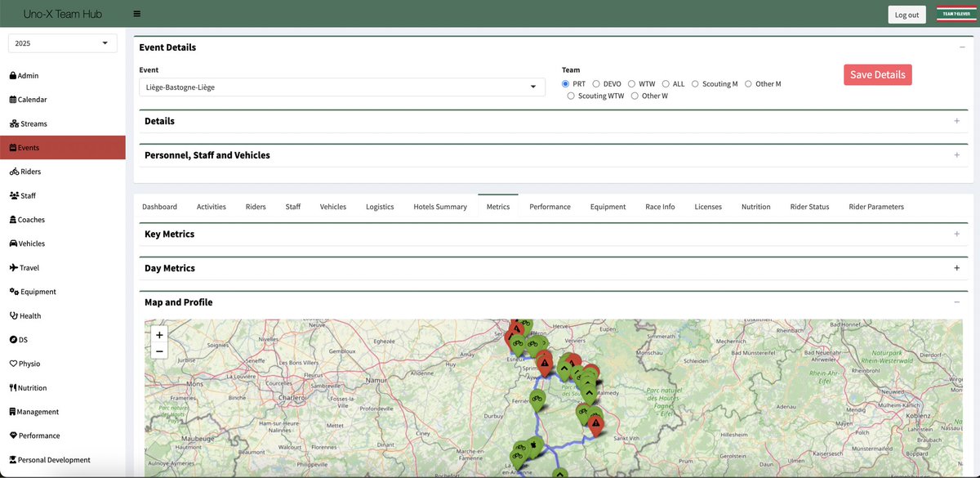Select Other W radio option

point(635,96)
